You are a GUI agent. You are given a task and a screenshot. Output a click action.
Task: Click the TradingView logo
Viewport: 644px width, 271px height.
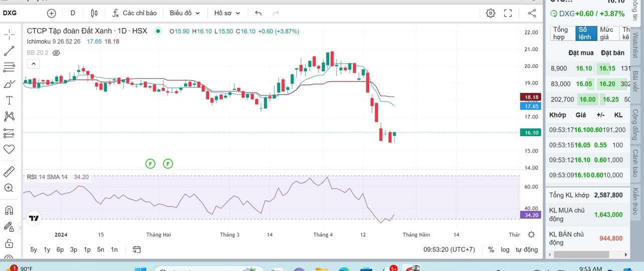tap(34, 218)
